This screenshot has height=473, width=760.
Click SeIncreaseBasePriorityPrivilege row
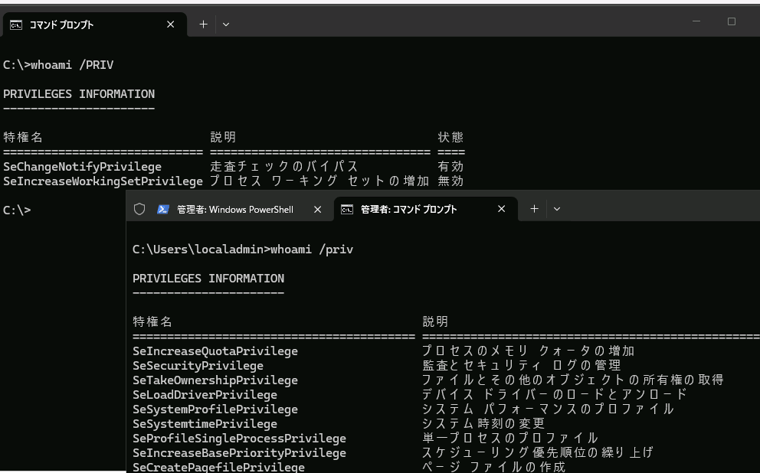coord(239,453)
